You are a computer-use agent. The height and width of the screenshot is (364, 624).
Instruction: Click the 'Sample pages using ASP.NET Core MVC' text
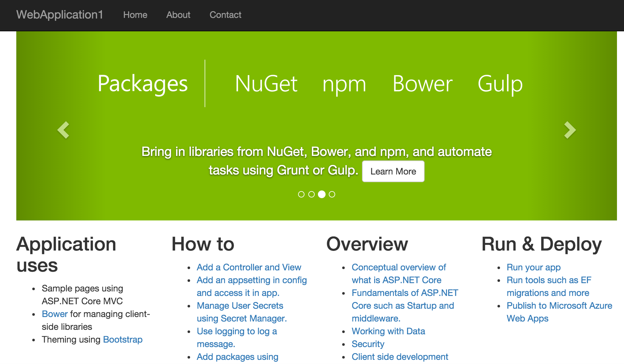(x=82, y=295)
